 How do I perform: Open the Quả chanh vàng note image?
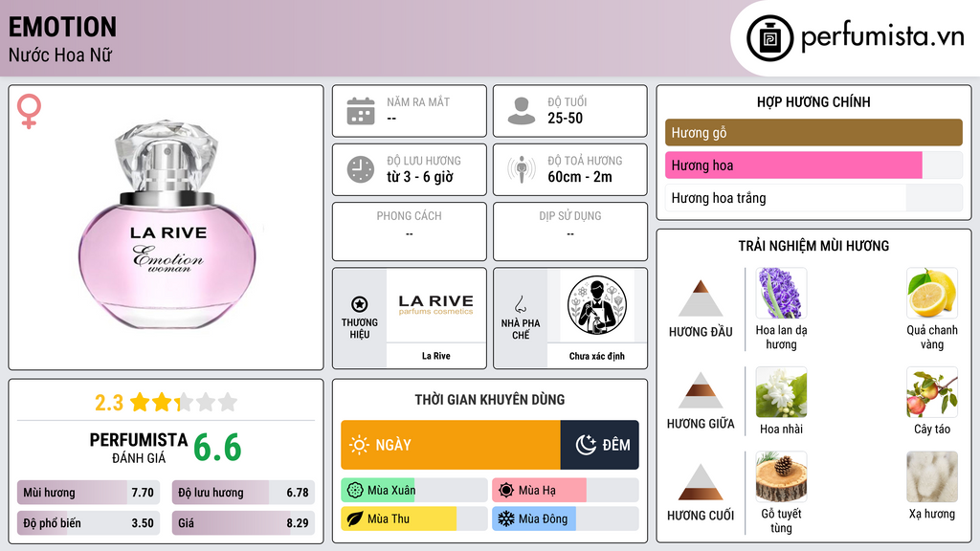coord(932,294)
